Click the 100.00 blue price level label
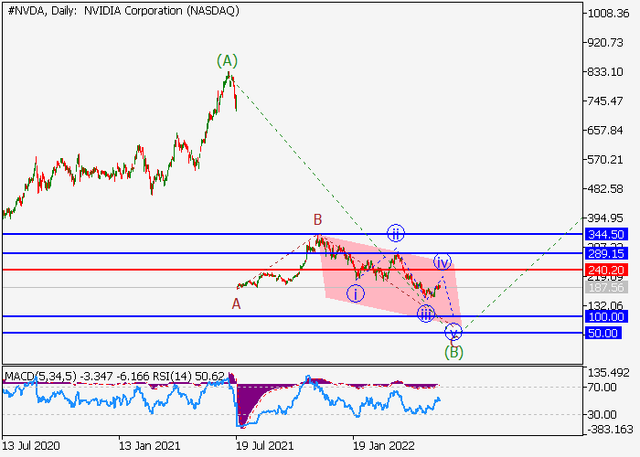 click(x=607, y=317)
